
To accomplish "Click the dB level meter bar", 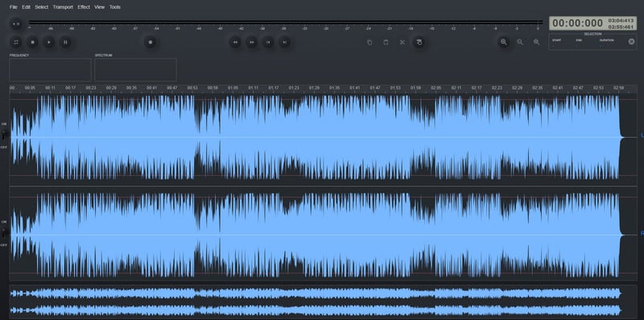I will [286, 23].
